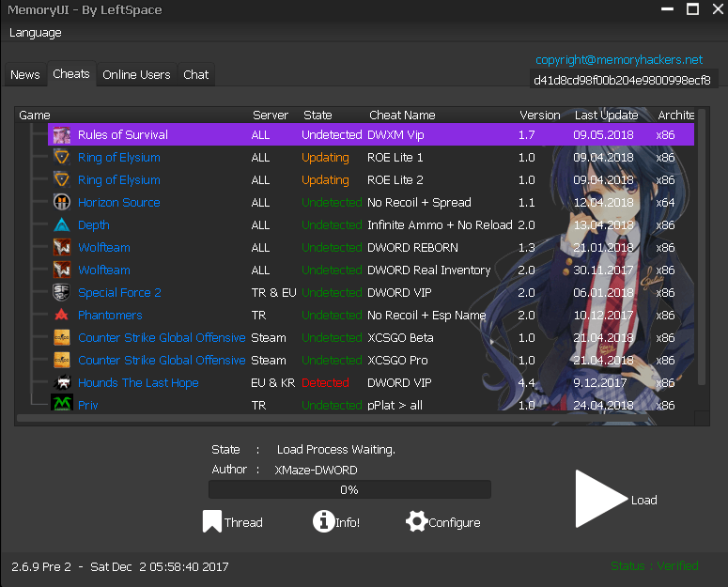Switch to the News tab
This screenshot has height=587, width=728.
(x=25, y=75)
